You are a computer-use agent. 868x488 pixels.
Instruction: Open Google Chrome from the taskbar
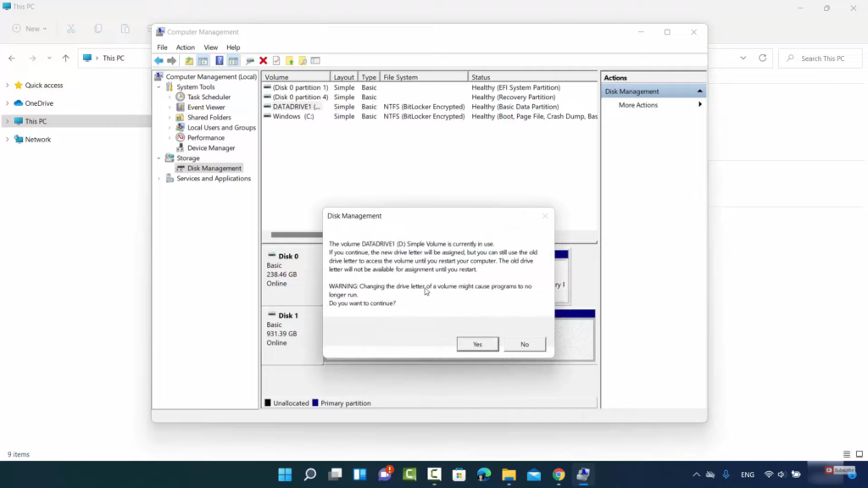point(559,474)
